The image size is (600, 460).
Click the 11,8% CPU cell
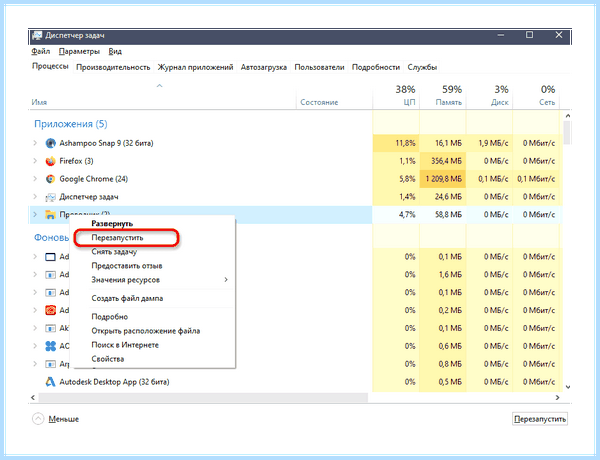(x=396, y=143)
